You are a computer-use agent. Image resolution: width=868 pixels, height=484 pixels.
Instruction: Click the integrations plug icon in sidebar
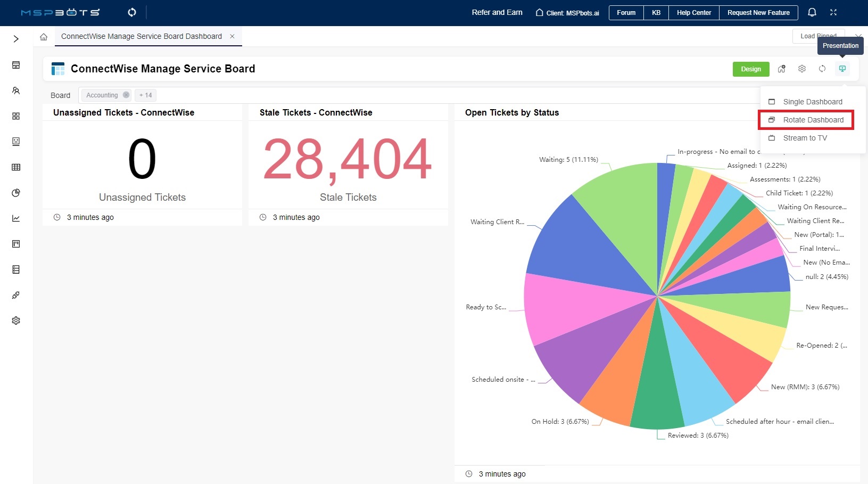(x=16, y=295)
